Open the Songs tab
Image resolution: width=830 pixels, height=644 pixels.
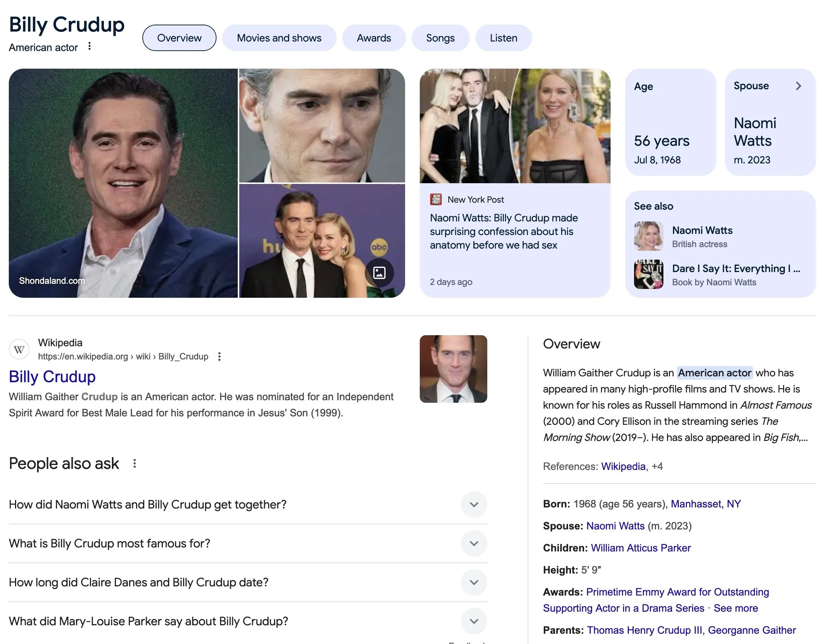coord(440,38)
